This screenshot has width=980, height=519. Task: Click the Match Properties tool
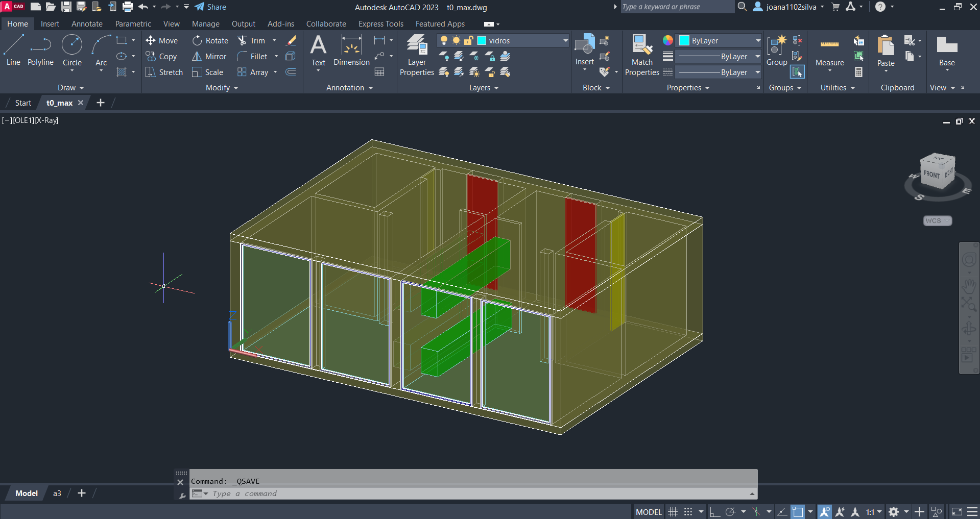(x=642, y=55)
